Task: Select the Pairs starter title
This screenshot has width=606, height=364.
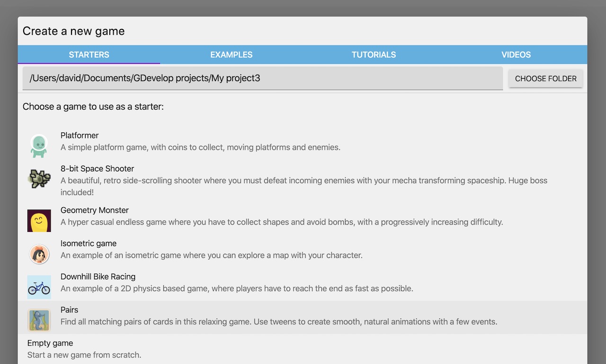Action: point(69,310)
